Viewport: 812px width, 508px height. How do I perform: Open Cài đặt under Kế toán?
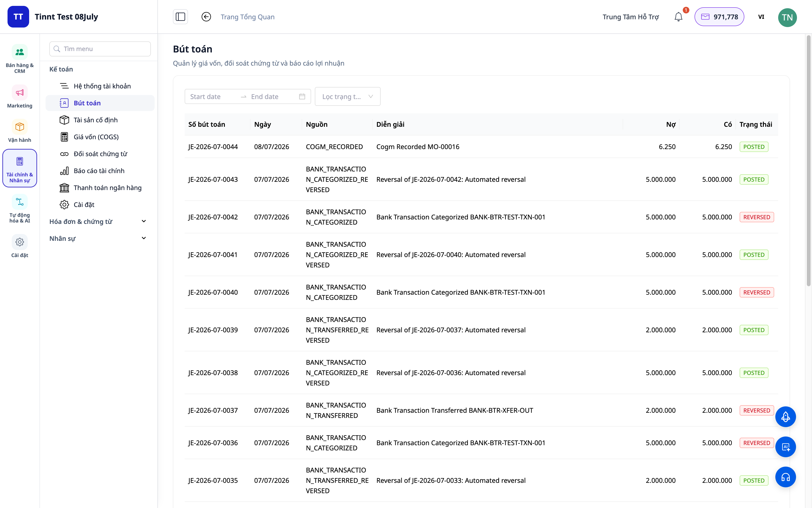tap(100, 205)
